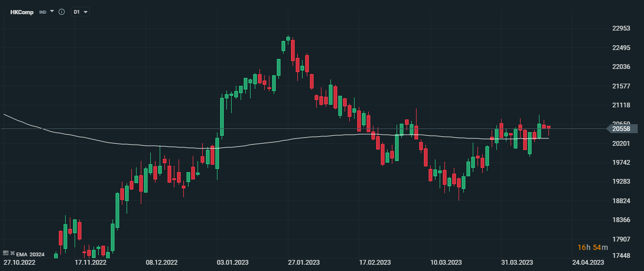Click the 22495 price level on axis

(x=620, y=48)
